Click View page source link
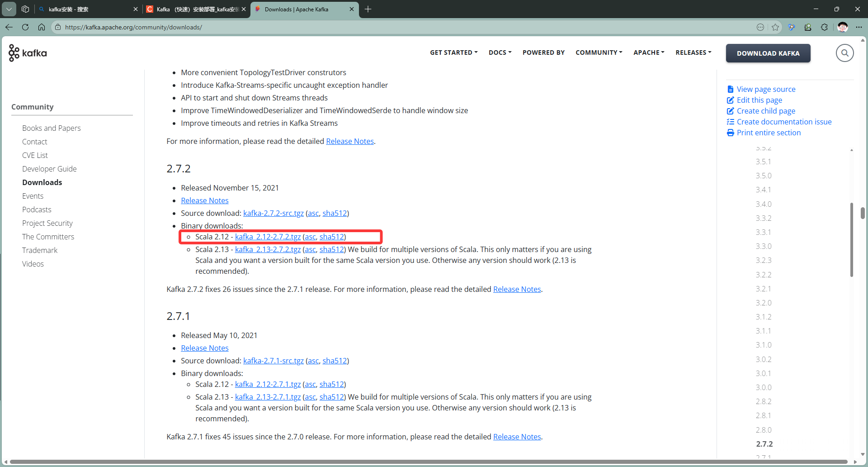Image resolution: width=868 pixels, height=467 pixels. tap(761, 89)
